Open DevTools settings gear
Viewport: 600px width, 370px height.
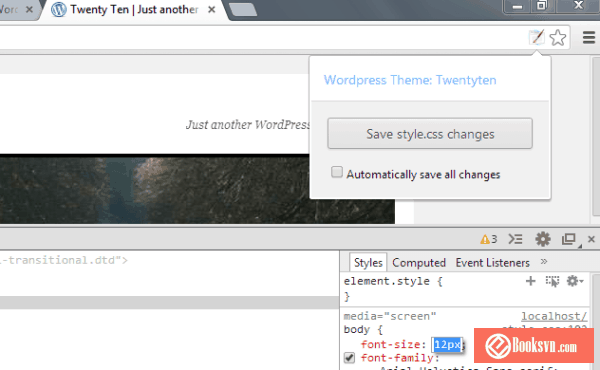(x=543, y=239)
